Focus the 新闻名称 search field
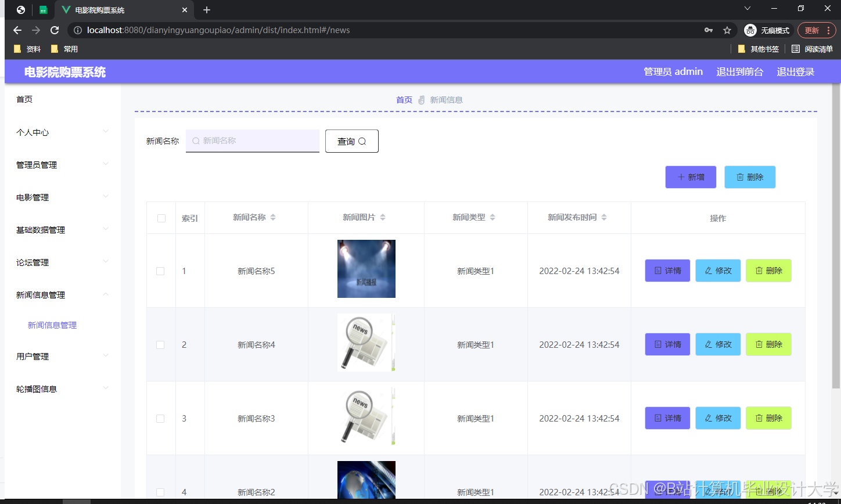This screenshot has width=841, height=504. coord(253,141)
